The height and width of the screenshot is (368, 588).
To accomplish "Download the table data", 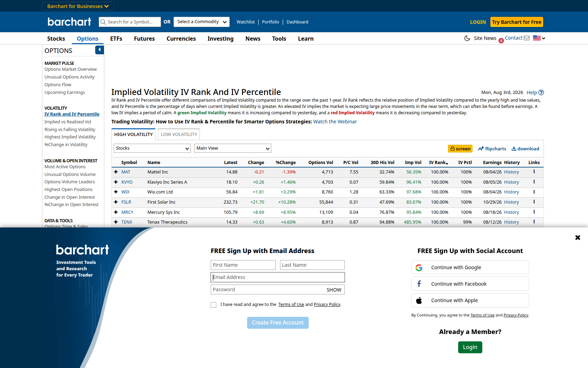I will point(525,149).
